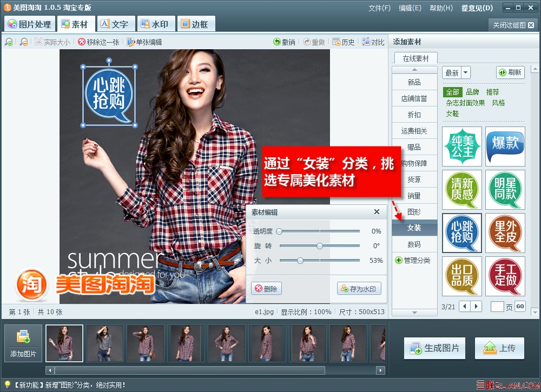Click the page number input box
Viewport: 541px width, 392px height.
pyautogui.click(x=497, y=306)
